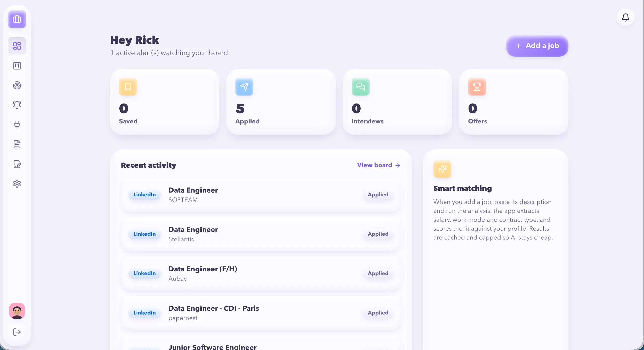The height and width of the screenshot is (350, 644).
Task: Click the Applied count number 5
Action: coord(240,109)
